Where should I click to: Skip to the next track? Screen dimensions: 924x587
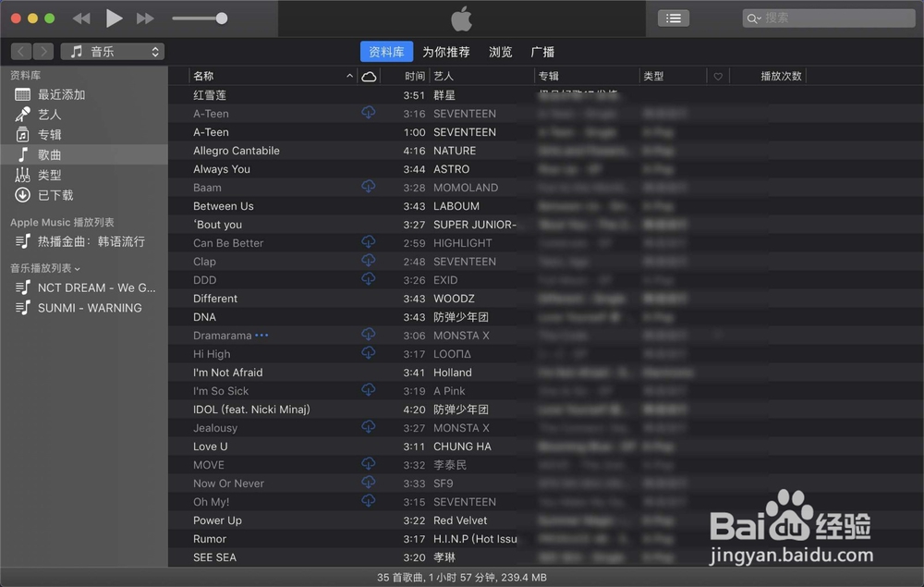pos(145,18)
